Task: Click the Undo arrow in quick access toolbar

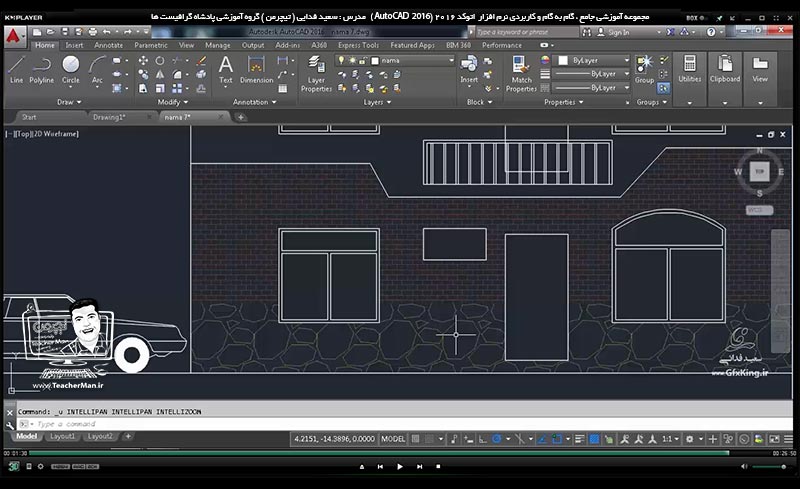Action: click(107, 32)
